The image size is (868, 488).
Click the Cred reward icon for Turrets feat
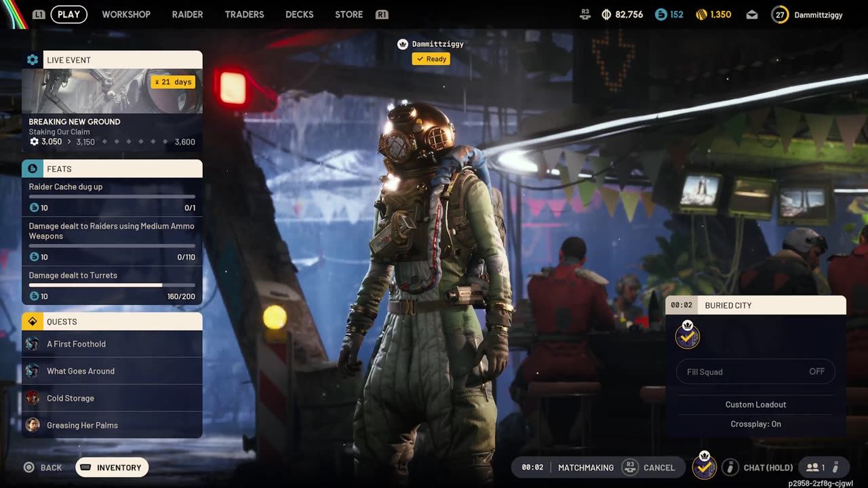point(34,296)
